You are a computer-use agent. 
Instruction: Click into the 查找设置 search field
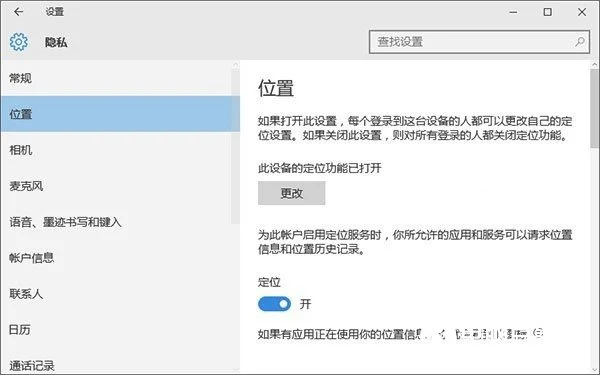[x=479, y=42]
